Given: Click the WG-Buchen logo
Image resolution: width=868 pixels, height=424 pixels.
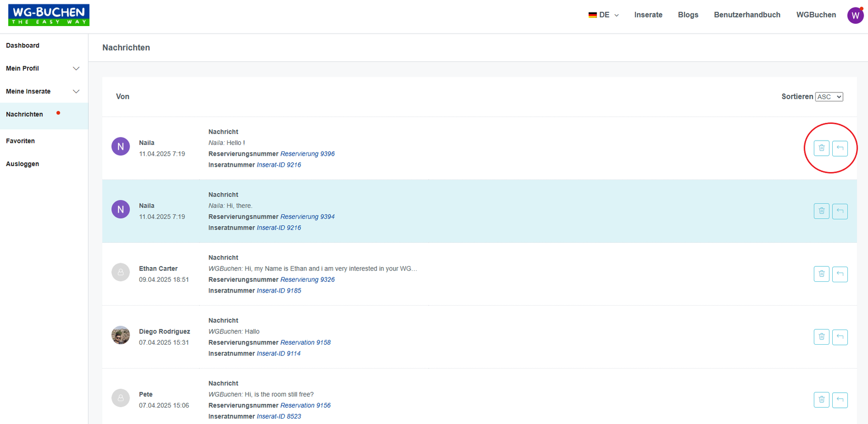Looking at the screenshot, I should (x=49, y=15).
